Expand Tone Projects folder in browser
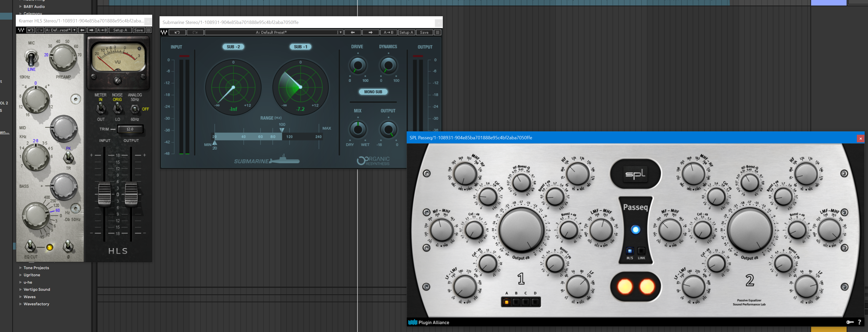 [21, 268]
